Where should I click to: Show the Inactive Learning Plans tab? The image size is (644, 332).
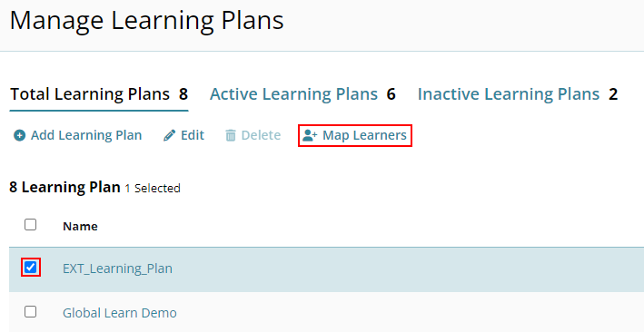518,94
